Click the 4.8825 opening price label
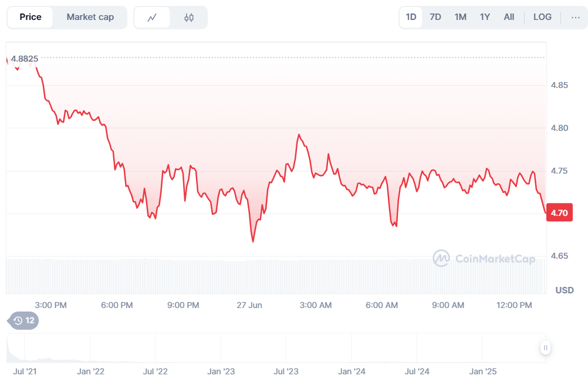Viewport: 588px width, 379px height. pos(25,59)
